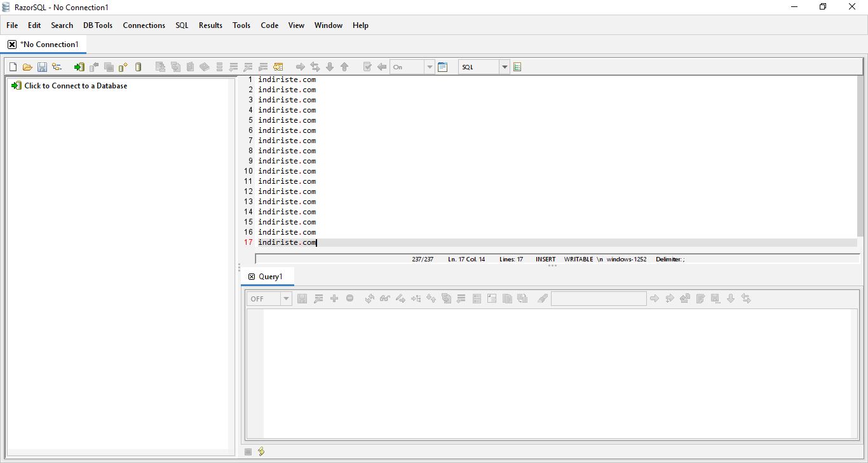This screenshot has height=463, width=868.
Task: Open the Help menu
Action: click(x=360, y=25)
